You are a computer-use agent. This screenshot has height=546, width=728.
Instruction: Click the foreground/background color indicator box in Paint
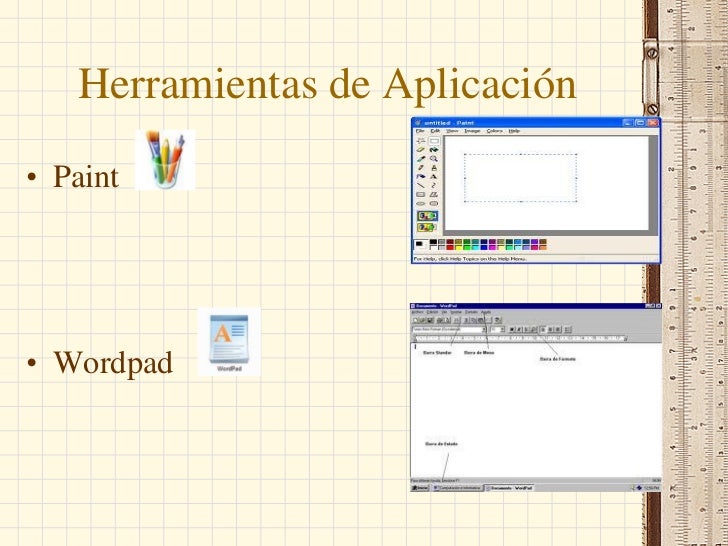(x=421, y=245)
